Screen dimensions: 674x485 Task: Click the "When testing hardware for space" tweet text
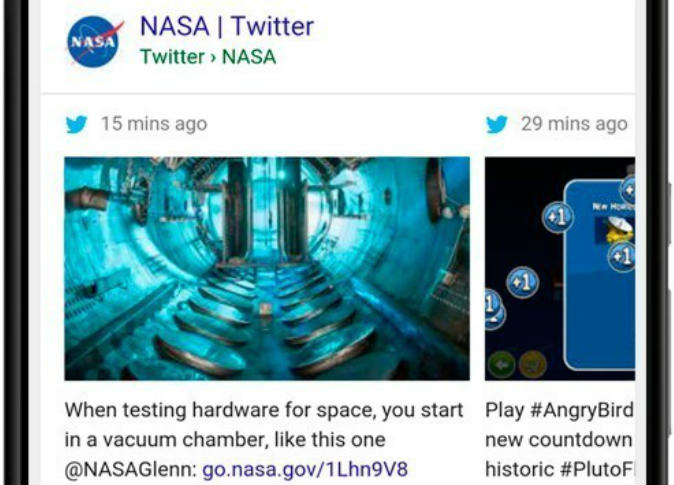(x=264, y=410)
